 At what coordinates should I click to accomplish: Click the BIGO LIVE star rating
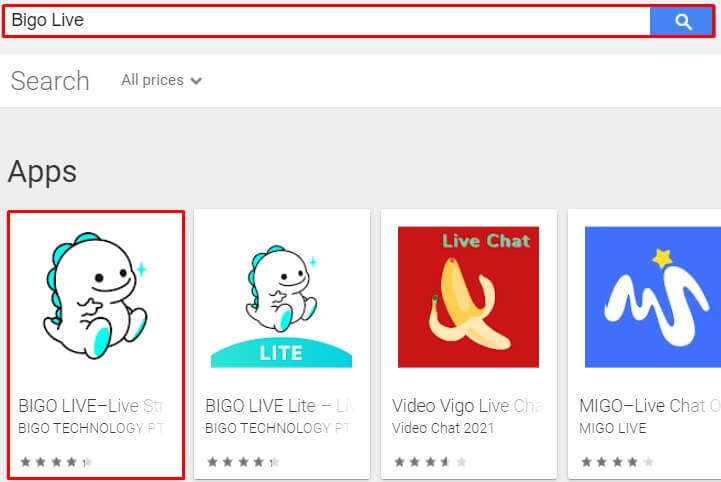tap(56, 462)
